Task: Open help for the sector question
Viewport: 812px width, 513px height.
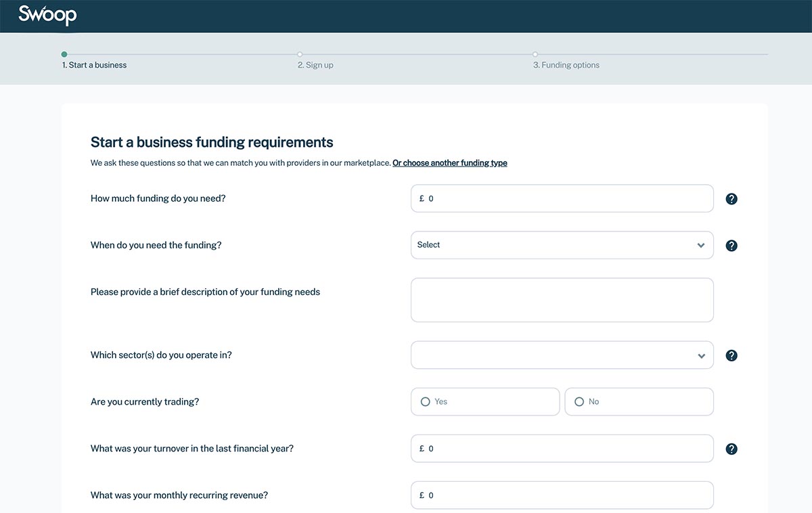Action: pos(731,355)
